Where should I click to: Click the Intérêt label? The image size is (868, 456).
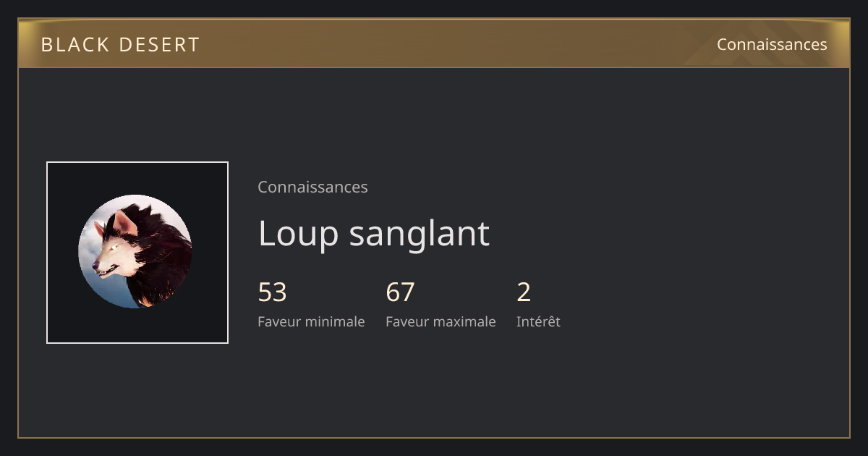[x=538, y=321]
